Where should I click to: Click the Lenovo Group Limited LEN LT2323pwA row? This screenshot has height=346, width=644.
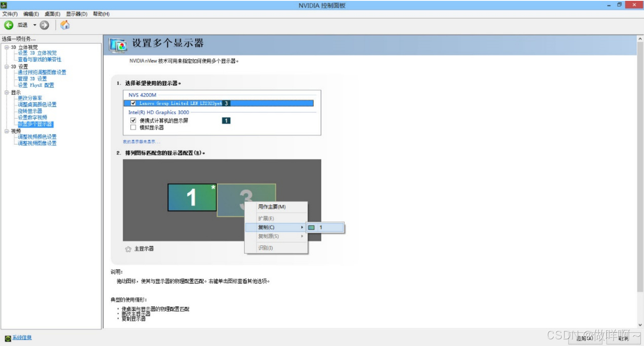(219, 103)
